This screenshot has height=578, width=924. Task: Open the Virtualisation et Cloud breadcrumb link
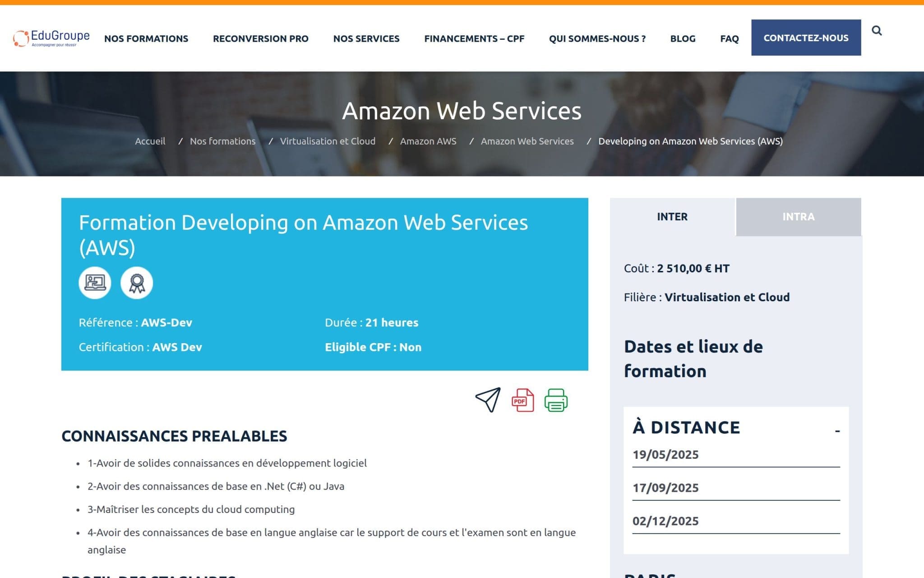pos(328,141)
